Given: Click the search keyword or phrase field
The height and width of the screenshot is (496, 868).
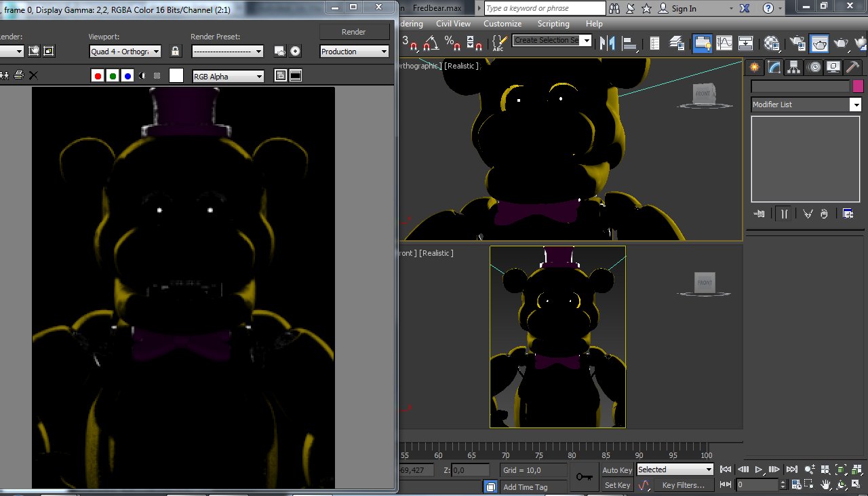Looking at the screenshot, I should click(x=545, y=8).
